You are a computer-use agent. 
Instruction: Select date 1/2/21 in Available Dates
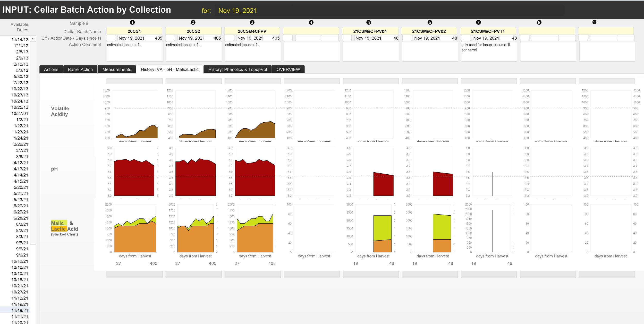[x=22, y=120]
